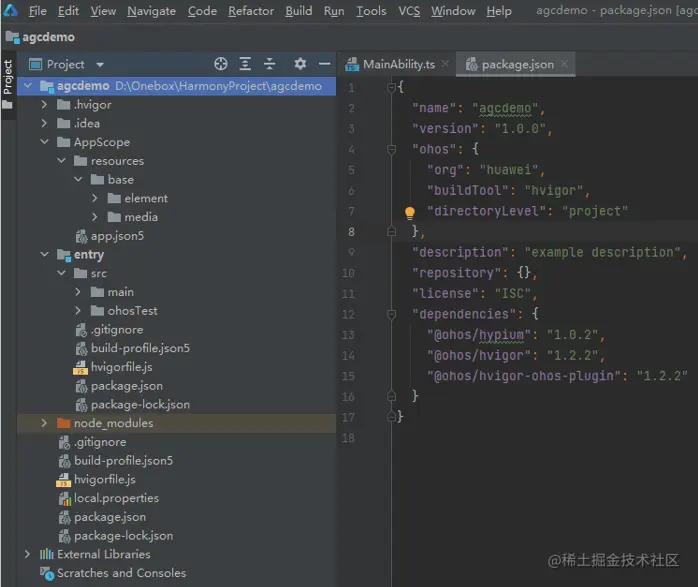
Task: Click line number 8 in the gutter
Action: [351, 232]
